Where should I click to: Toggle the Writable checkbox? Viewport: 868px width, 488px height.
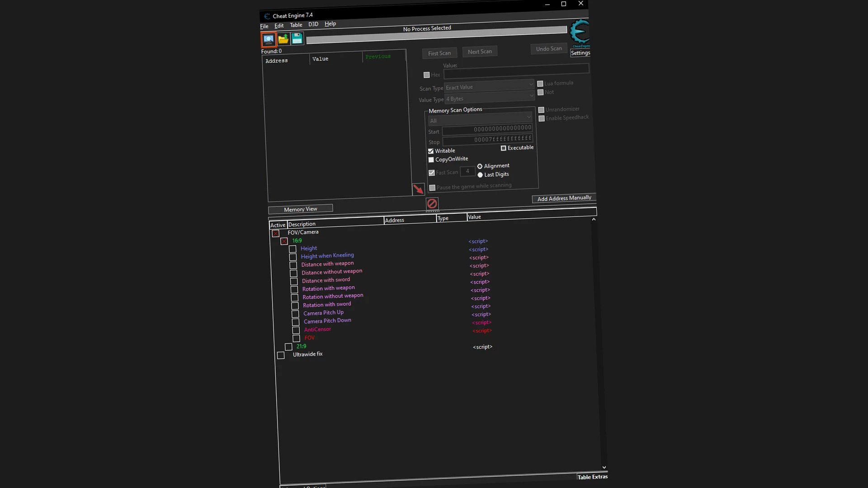[x=431, y=151]
